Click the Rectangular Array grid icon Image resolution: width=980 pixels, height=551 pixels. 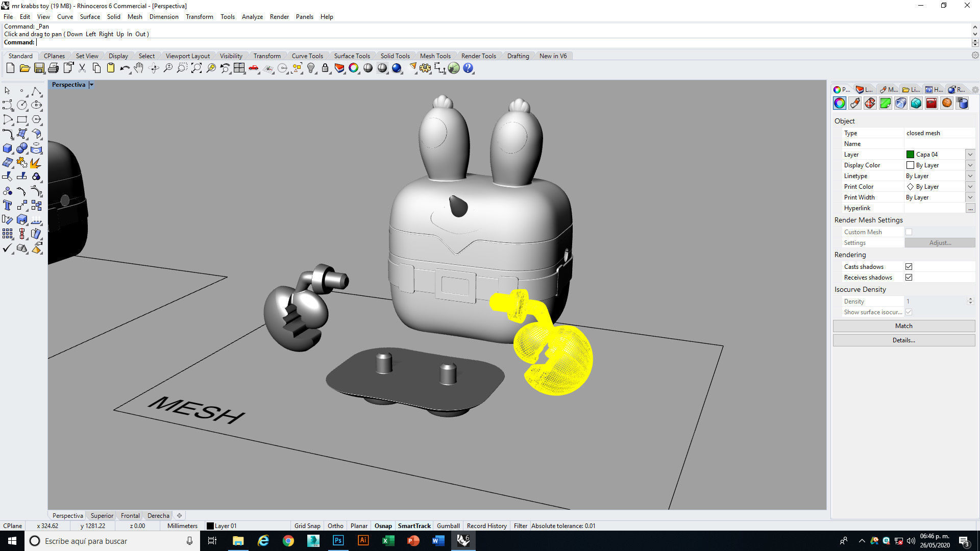pos(8,234)
